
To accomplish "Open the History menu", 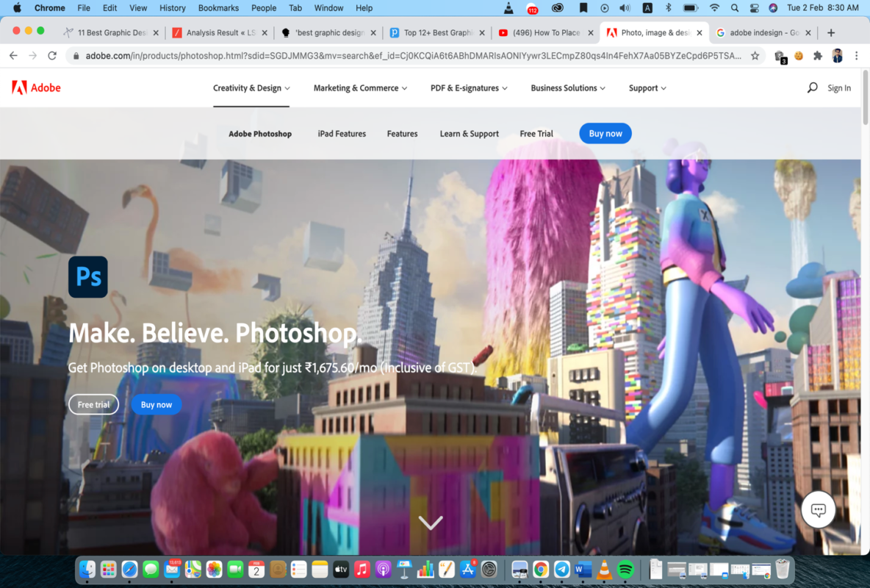I will tap(173, 8).
